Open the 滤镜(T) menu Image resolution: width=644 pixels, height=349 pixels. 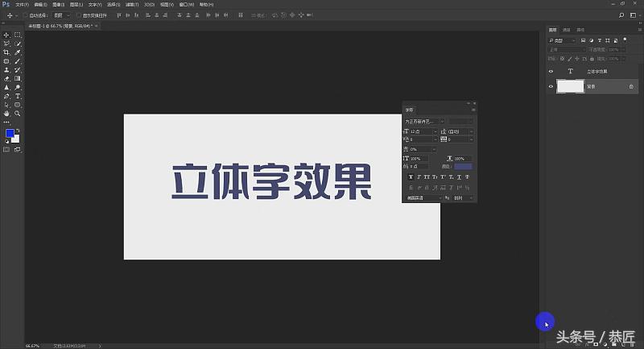tap(132, 5)
